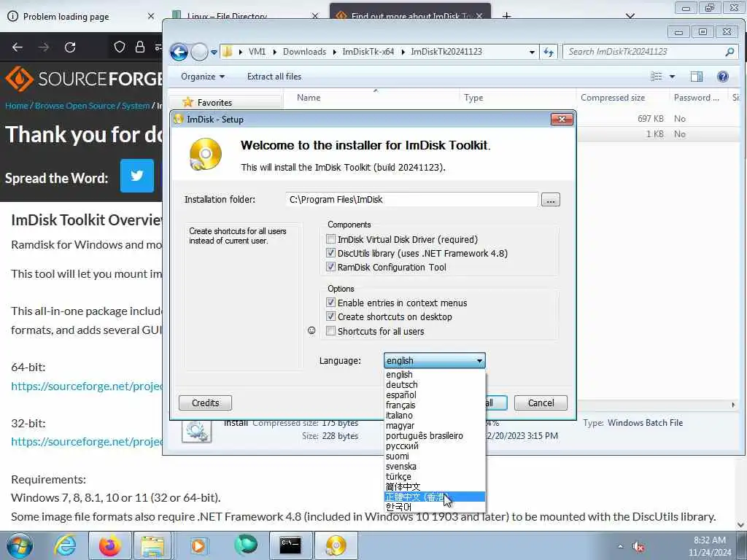Click the SourceForge logo
The image size is (747, 560).
pos(83,78)
